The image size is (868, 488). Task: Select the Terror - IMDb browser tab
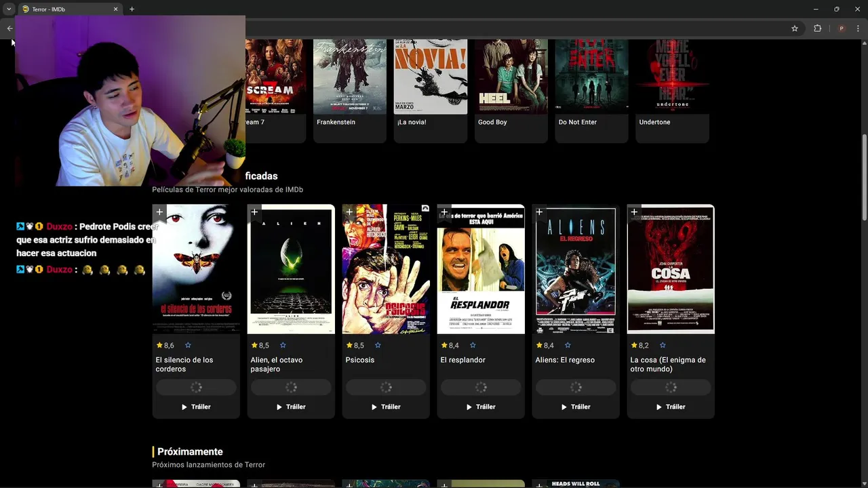click(x=69, y=9)
